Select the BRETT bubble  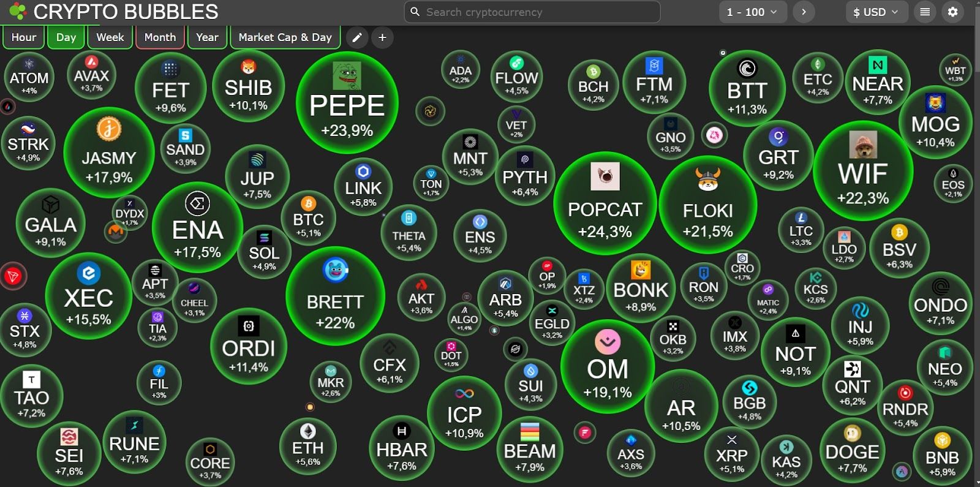(x=336, y=296)
